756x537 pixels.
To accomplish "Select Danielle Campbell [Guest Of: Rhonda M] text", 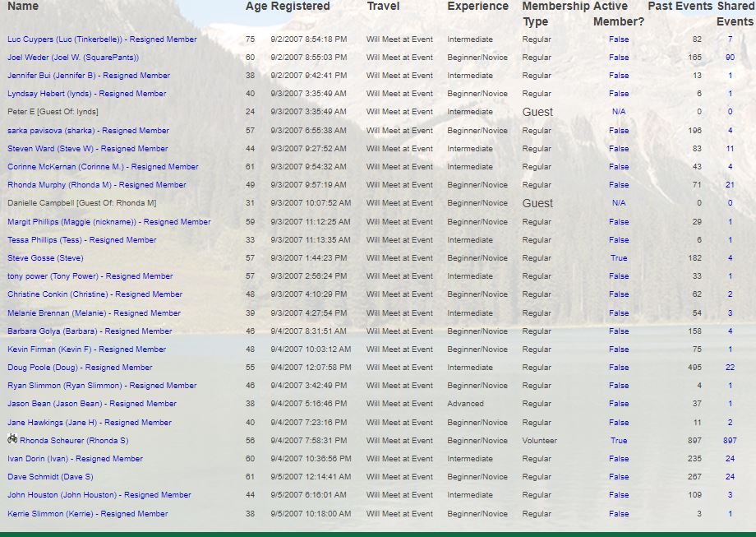I will (82, 203).
